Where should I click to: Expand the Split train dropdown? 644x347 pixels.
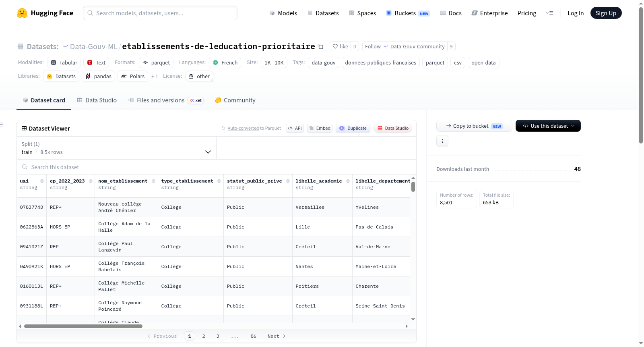(x=116, y=148)
